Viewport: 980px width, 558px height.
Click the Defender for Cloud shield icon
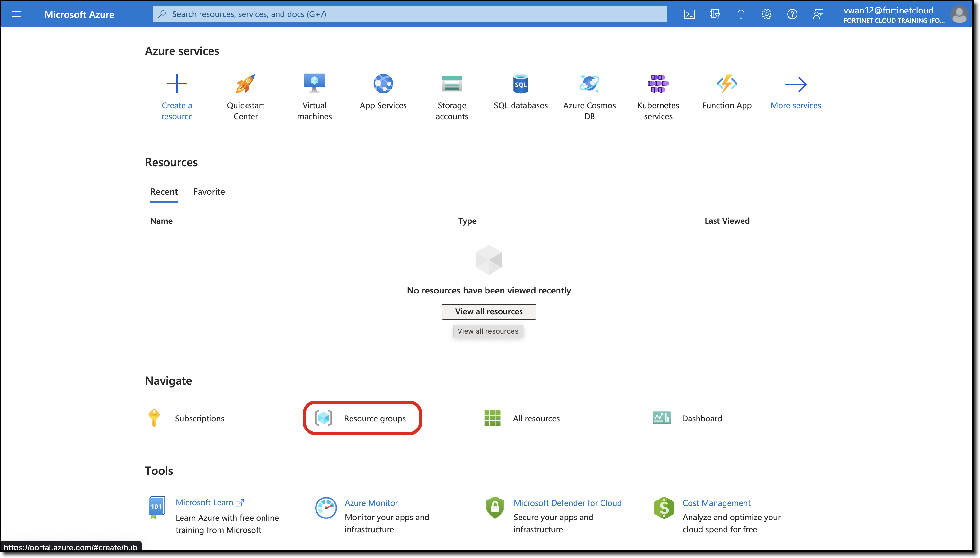coord(494,508)
